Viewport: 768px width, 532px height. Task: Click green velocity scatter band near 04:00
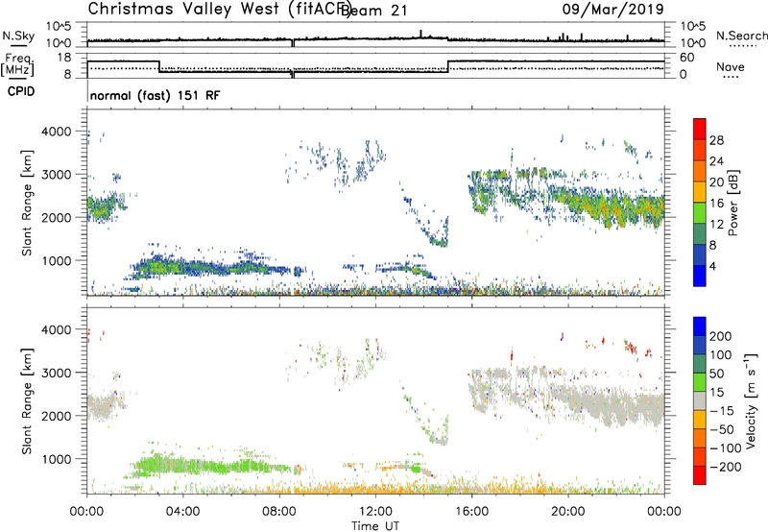(x=183, y=465)
